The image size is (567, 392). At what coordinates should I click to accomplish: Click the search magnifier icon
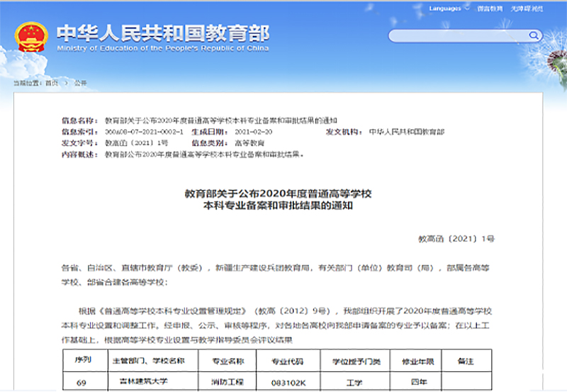[534, 35]
